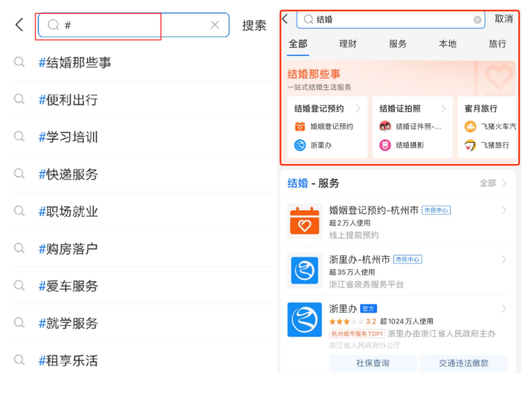Clear the '结婚' search field
This screenshot has height=396, width=532.
[x=478, y=20]
